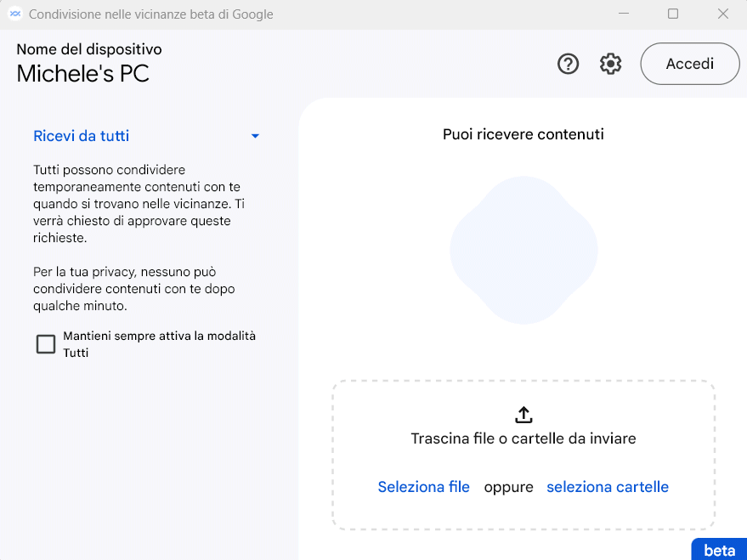Click the Nearby Share app icon in title bar
The image size is (747, 560).
(x=14, y=14)
